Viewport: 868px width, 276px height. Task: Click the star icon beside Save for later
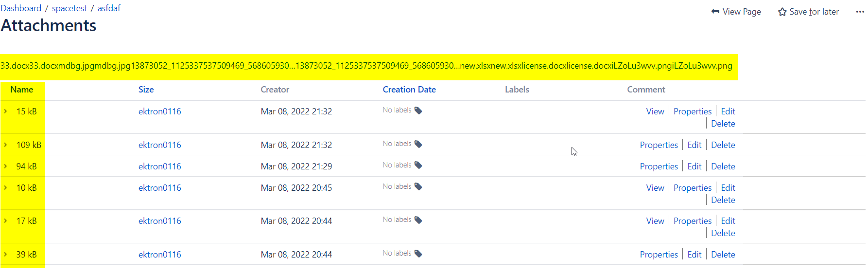click(x=782, y=12)
